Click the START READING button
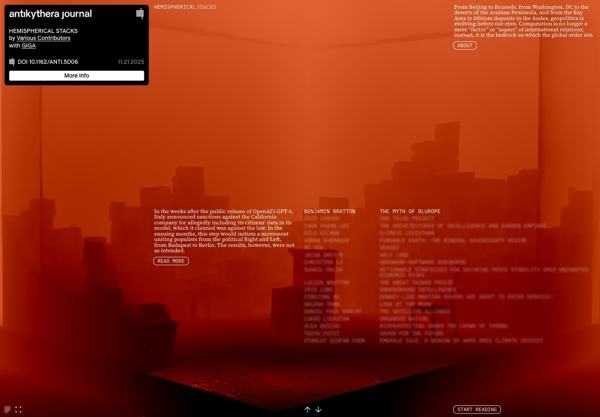The height and width of the screenshot is (417, 600). click(477, 409)
